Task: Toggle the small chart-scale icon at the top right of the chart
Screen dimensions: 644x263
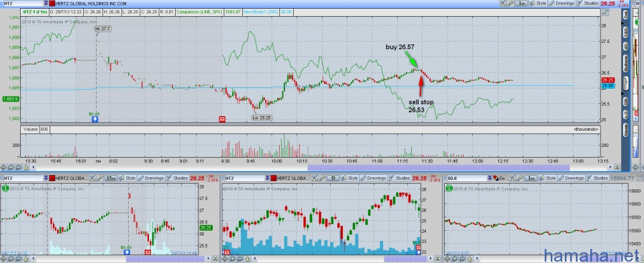Action: click(604, 12)
